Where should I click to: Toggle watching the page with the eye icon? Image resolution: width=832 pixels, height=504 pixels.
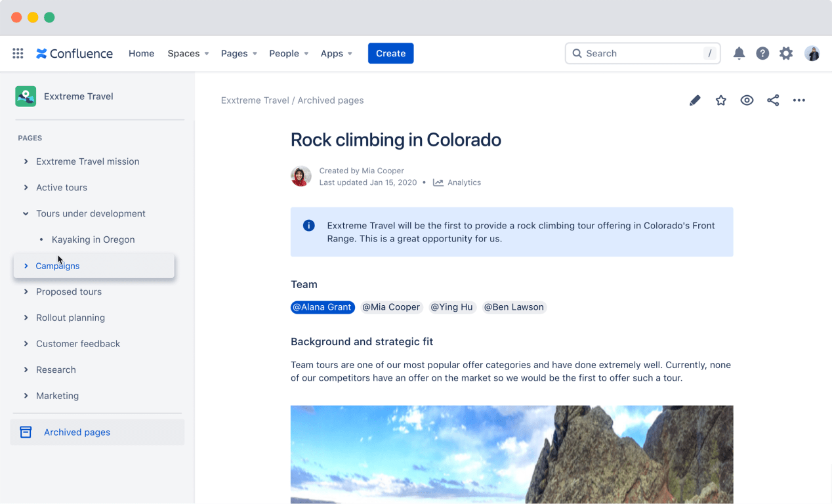pyautogui.click(x=747, y=100)
